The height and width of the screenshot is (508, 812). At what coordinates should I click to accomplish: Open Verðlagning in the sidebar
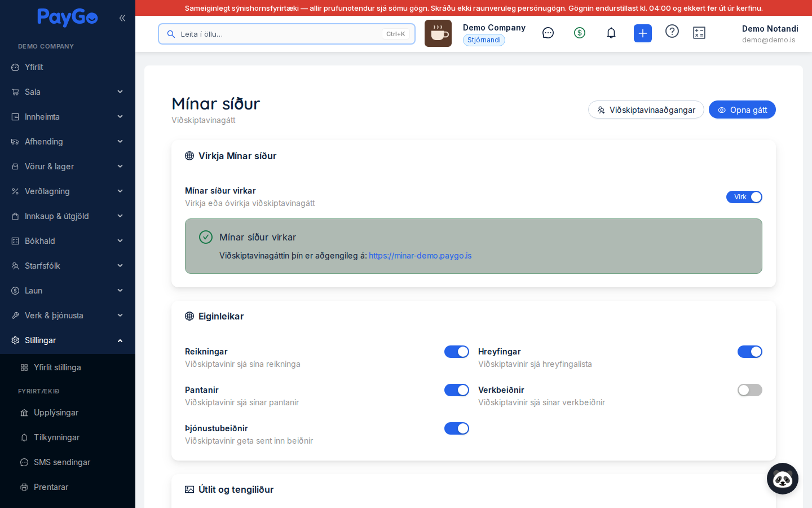point(68,191)
